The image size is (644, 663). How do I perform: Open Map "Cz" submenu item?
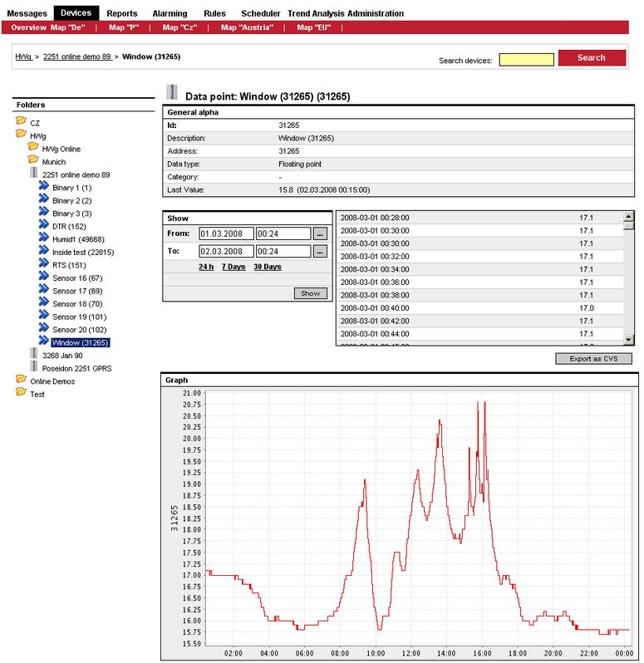pos(179,27)
